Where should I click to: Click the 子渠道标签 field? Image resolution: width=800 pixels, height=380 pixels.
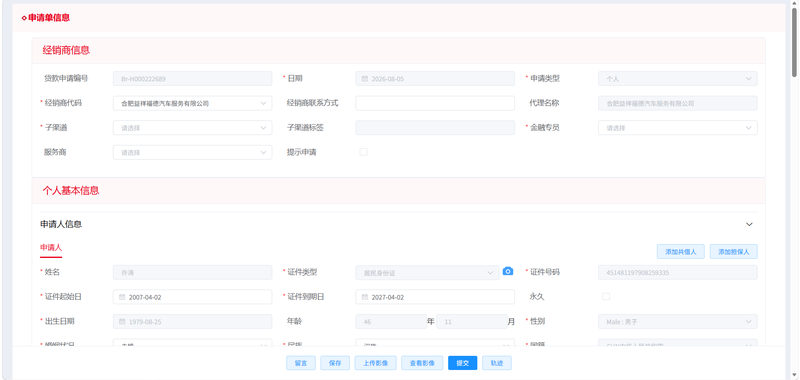coord(435,128)
